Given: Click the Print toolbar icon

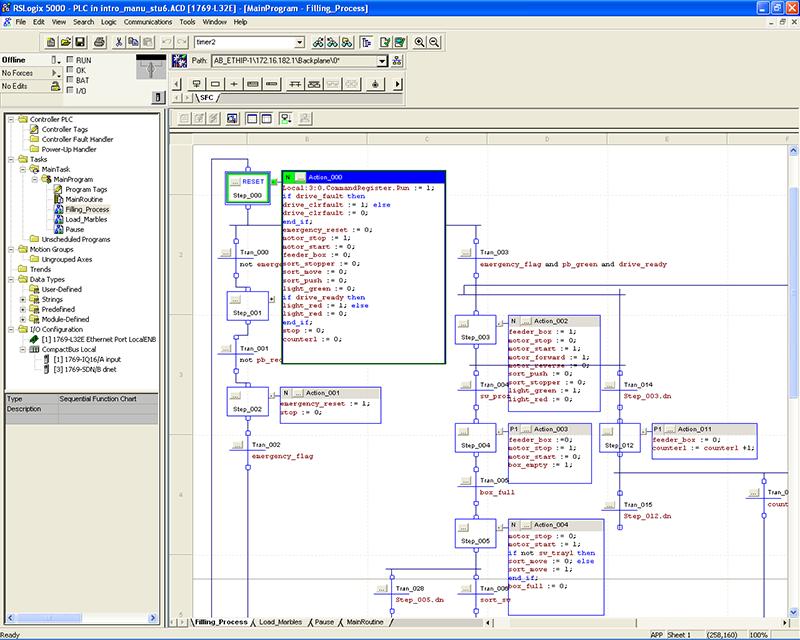Looking at the screenshot, I should [x=99, y=42].
